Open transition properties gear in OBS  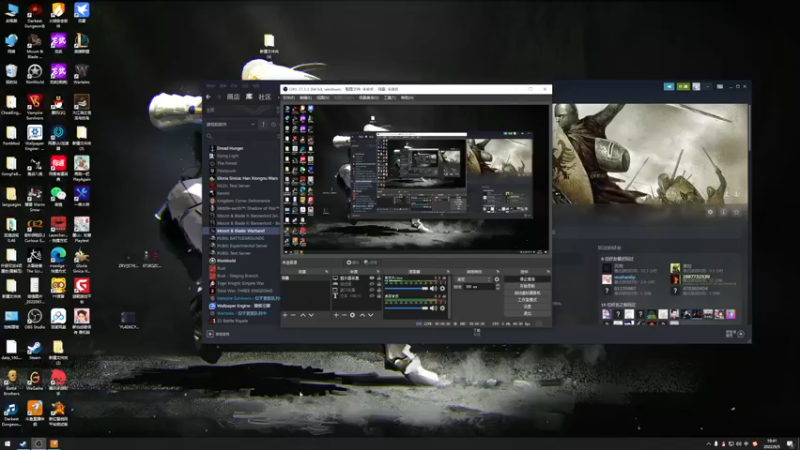tap(497, 279)
